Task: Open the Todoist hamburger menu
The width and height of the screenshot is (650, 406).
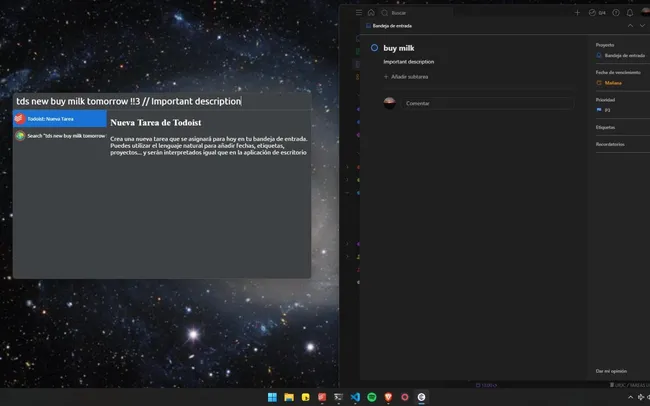Action: pos(359,13)
